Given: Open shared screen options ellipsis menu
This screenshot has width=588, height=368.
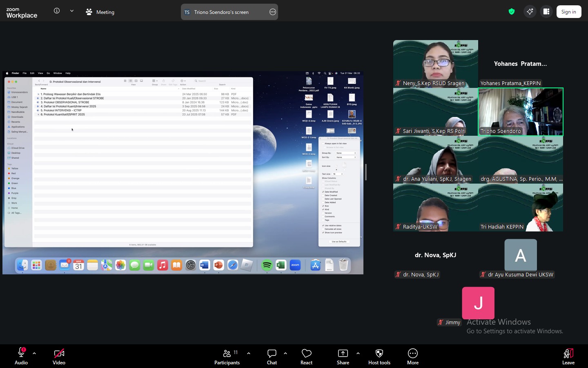Looking at the screenshot, I should coord(273,12).
